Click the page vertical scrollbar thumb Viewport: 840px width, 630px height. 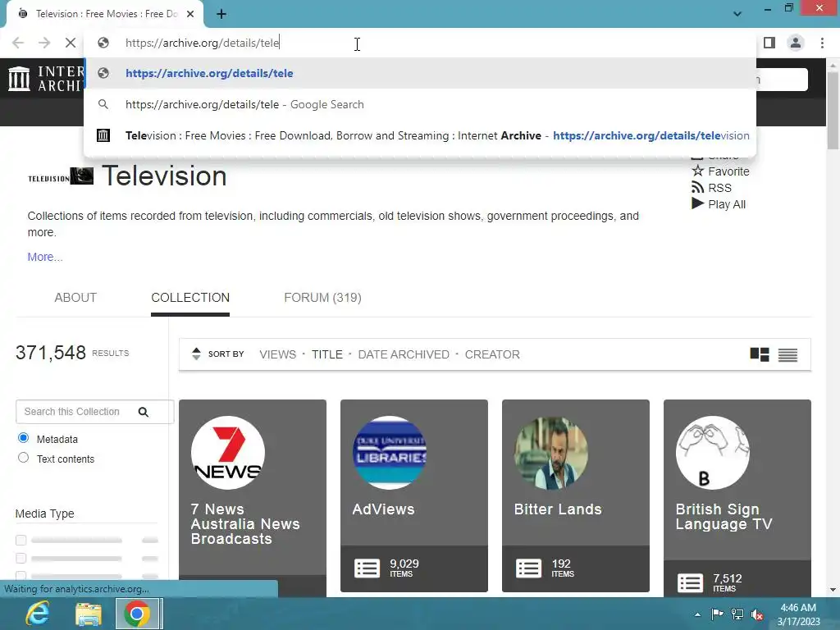833,110
